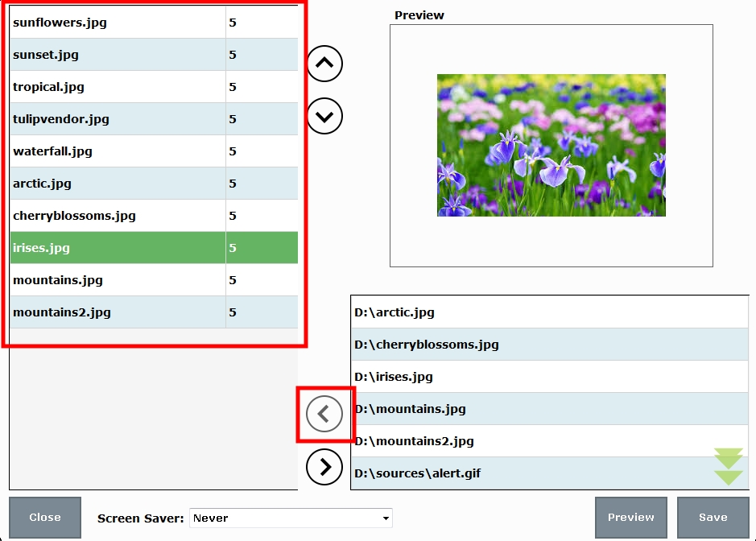The height and width of the screenshot is (541, 756).
Task: Open the Screen Saver timing dropdown
Action: click(290, 518)
